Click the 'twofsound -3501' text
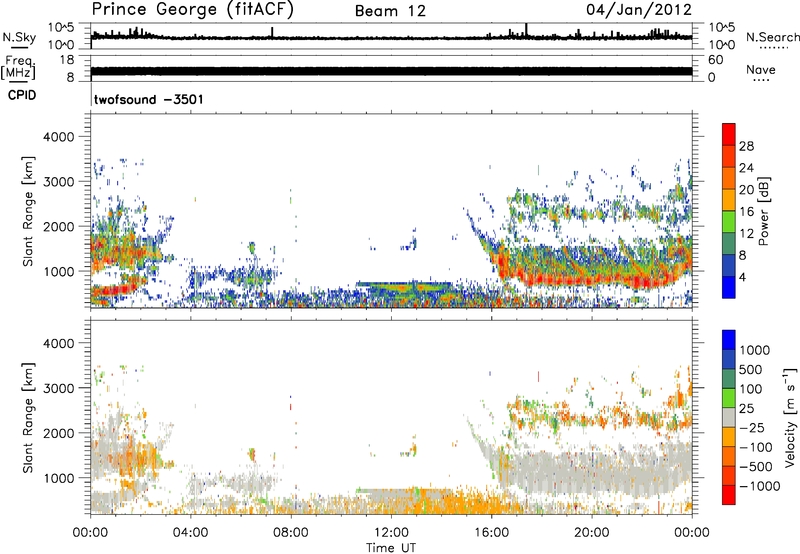 (148, 99)
